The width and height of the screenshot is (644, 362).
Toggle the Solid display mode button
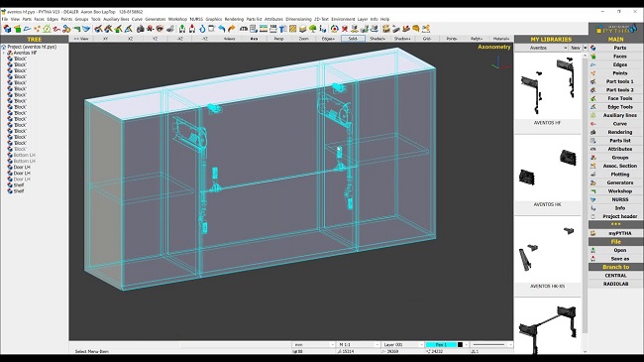click(x=353, y=39)
